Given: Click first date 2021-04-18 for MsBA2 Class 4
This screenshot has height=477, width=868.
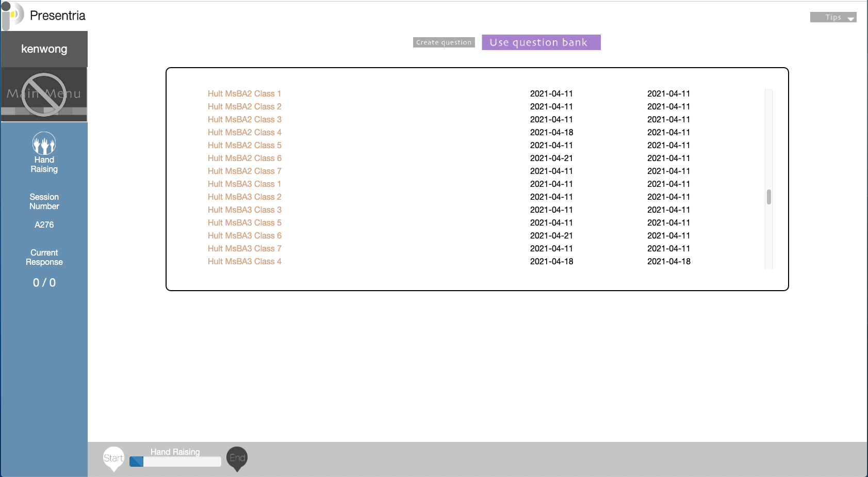Looking at the screenshot, I should tap(551, 132).
